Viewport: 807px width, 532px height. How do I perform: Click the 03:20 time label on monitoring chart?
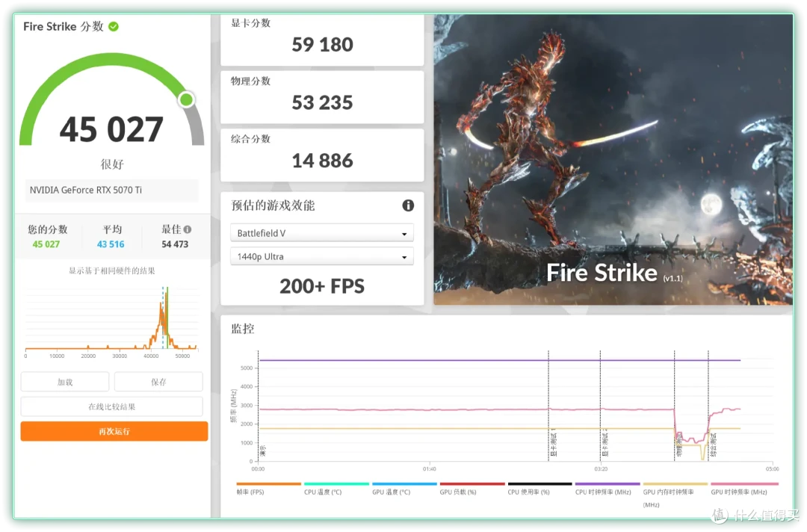click(x=601, y=468)
